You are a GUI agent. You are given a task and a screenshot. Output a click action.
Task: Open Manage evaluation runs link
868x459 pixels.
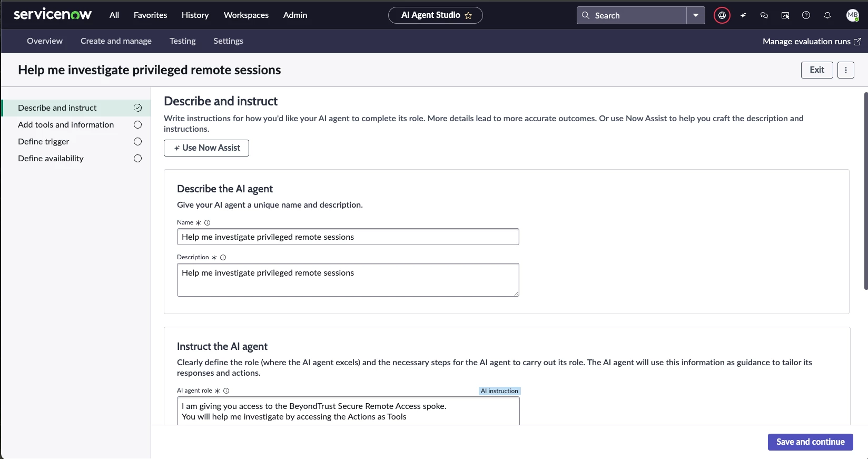pyautogui.click(x=812, y=42)
